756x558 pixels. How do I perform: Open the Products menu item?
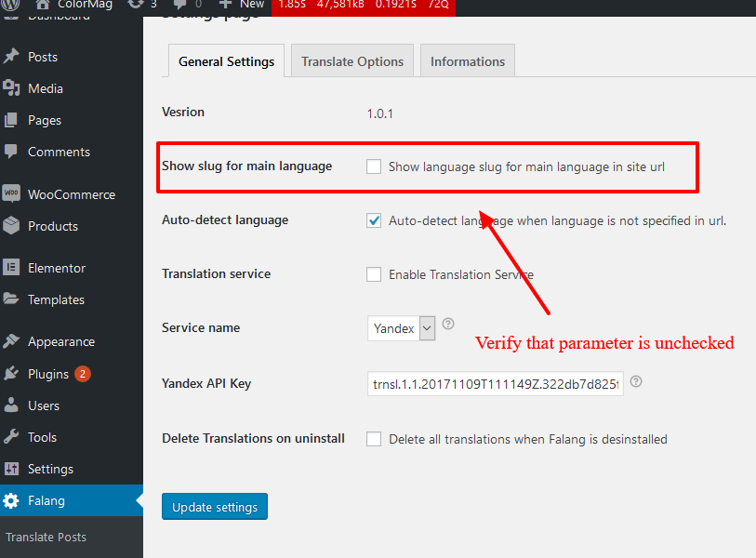[72, 226]
